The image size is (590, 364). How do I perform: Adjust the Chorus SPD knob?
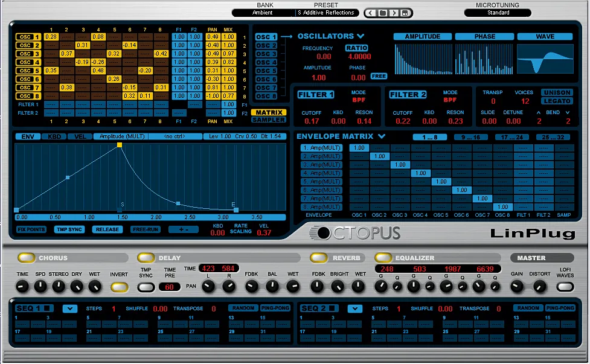[40, 287]
